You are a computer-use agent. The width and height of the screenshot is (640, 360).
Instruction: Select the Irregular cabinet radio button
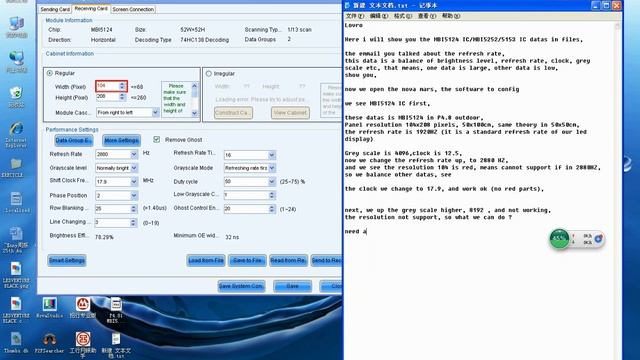(209, 73)
